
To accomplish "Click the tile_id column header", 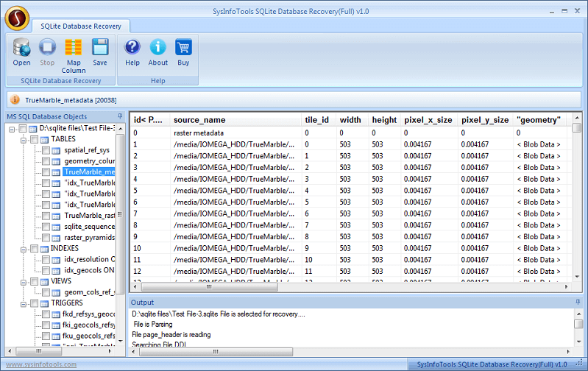I will tap(319, 120).
